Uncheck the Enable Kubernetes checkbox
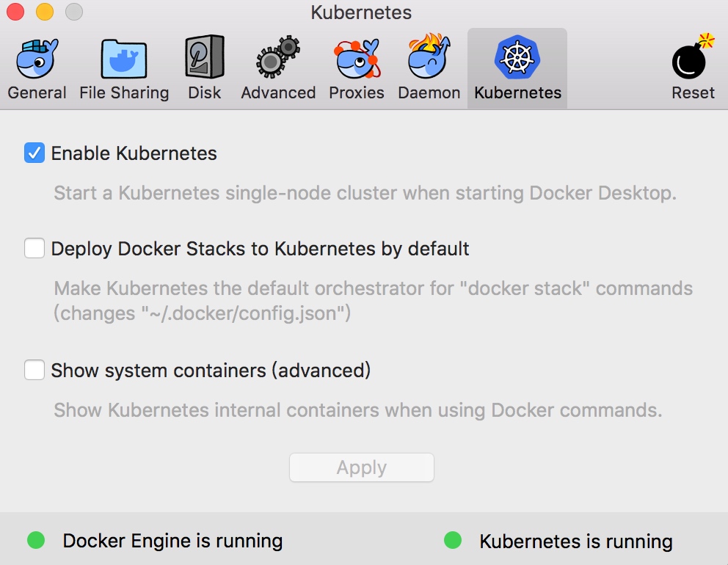This screenshot has height=565, width=728. 34,153
